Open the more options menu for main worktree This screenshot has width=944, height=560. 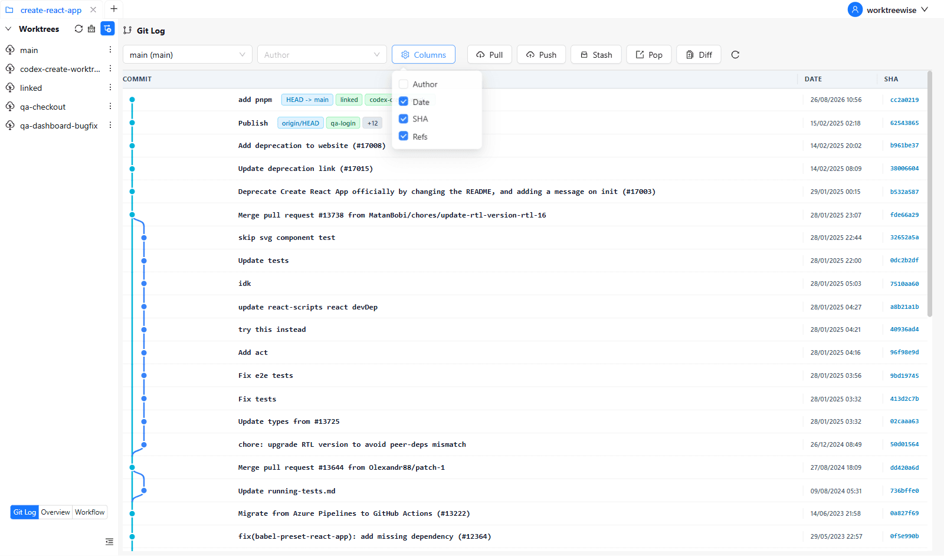click(110, 50)
